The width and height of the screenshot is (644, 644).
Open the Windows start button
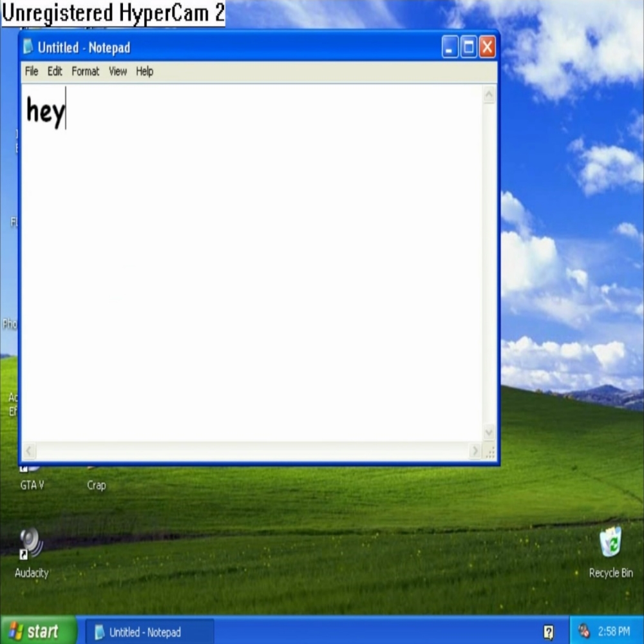(38, 630)
